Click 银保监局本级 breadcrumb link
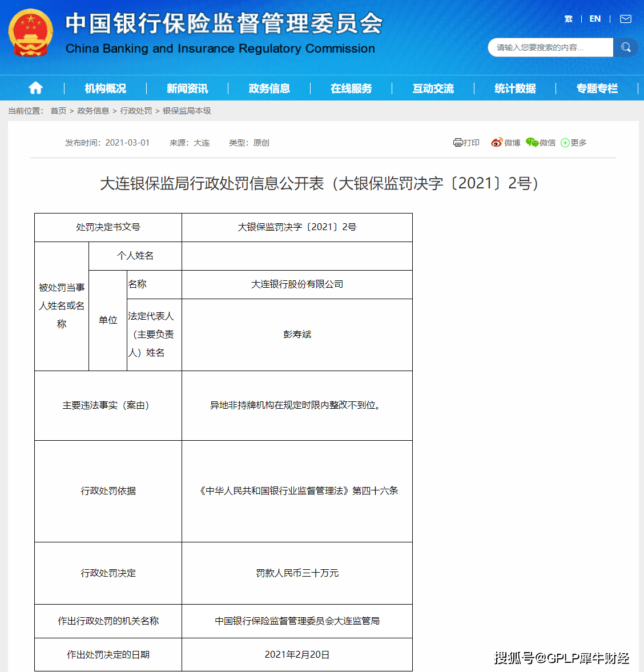644x672 pixels. click(187, 111)
